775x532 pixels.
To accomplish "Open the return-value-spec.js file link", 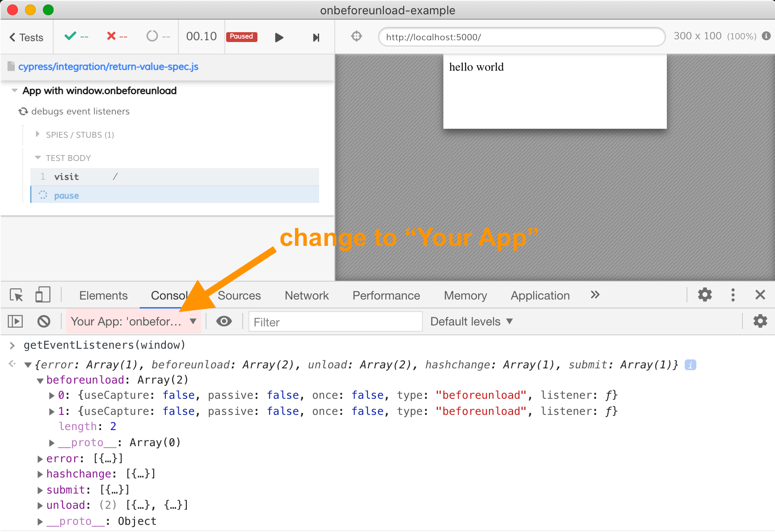I will 108,67.
